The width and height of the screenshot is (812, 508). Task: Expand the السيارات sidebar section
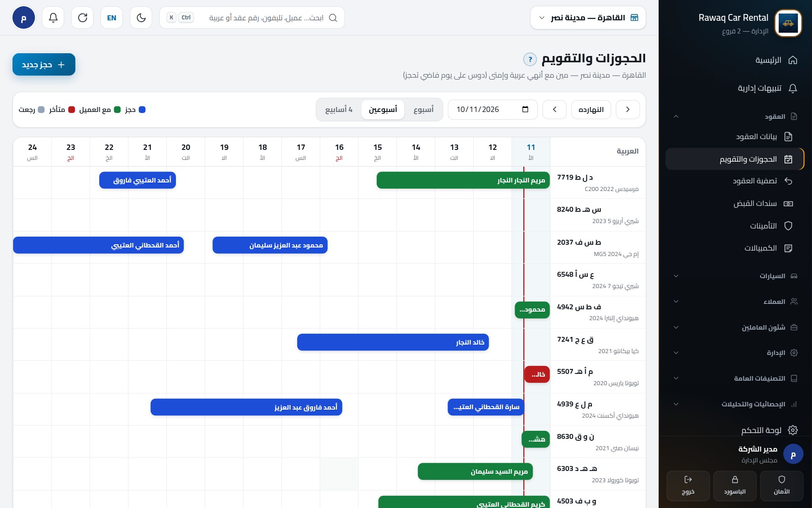(x=735, y=276)
